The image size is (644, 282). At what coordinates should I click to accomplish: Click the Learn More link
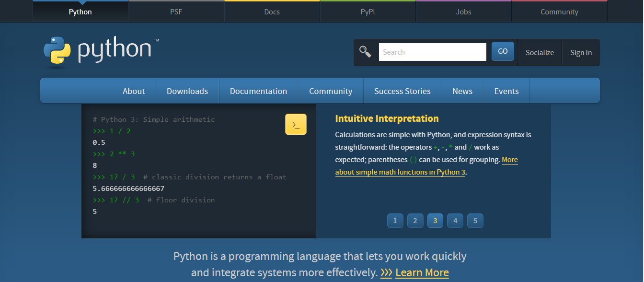422,273
